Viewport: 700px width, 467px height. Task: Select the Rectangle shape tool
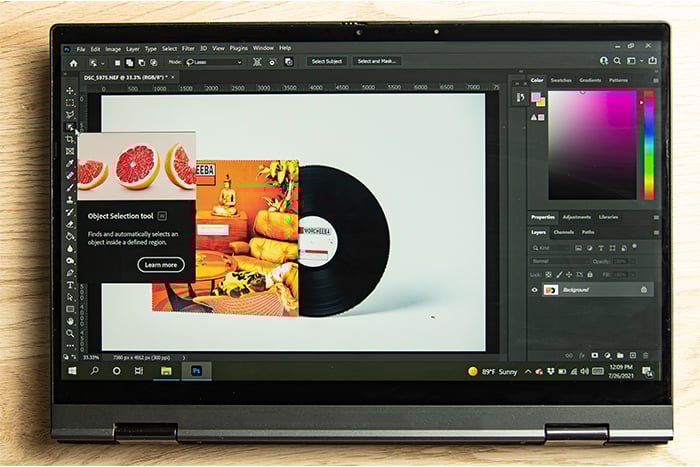[70, 309]
